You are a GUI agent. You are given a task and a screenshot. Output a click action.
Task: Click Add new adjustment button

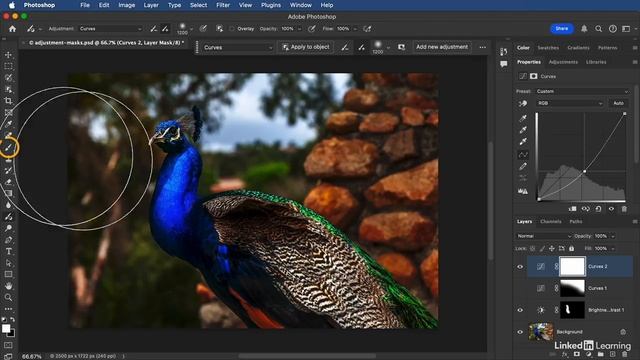coord(442,47)
